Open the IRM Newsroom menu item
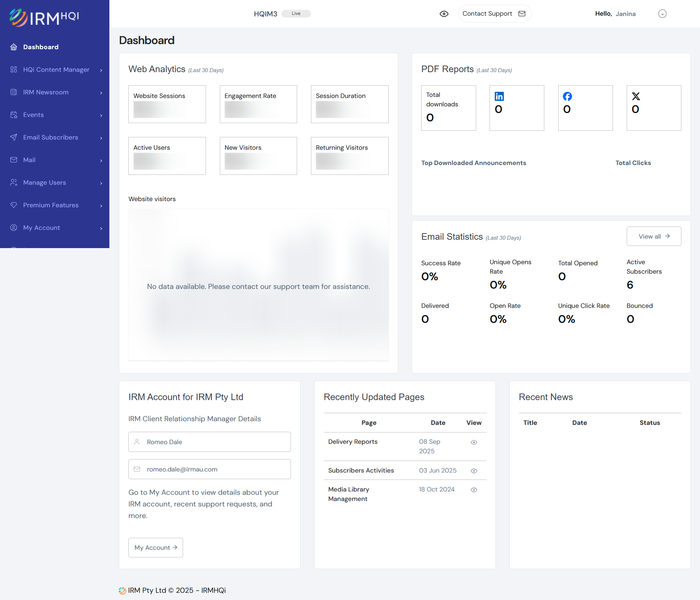The width and height of the screenshot is (700, 600). pos(46,92)
